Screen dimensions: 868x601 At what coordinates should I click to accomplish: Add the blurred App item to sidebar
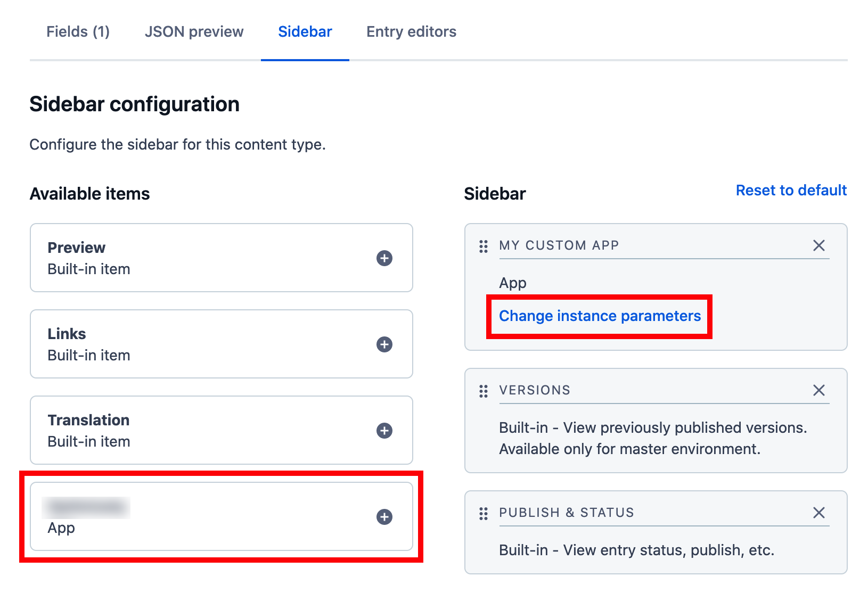pyautogui.click(x=384, y=517)
